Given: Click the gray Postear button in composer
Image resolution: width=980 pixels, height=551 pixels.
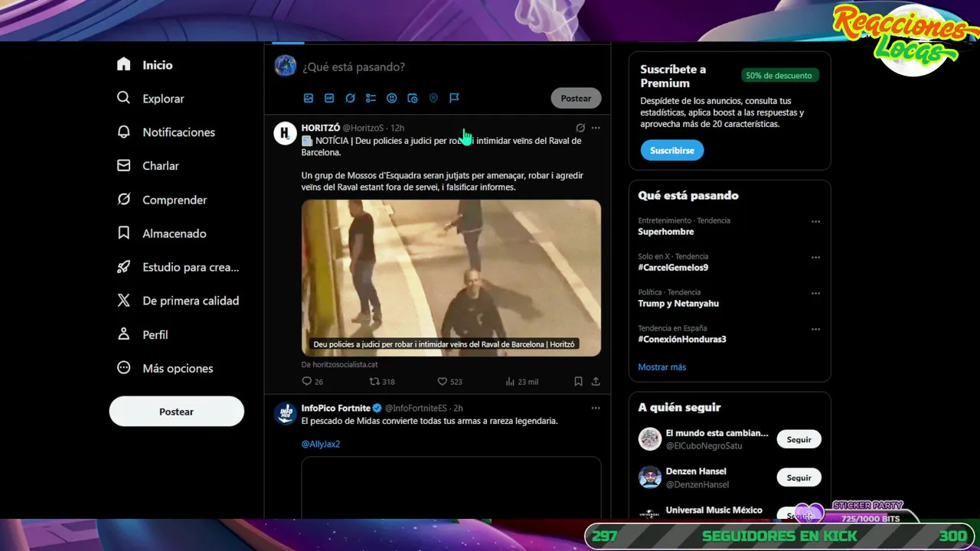Looking at the screenshot, I should pyautogui.click(x=576, y=98).
